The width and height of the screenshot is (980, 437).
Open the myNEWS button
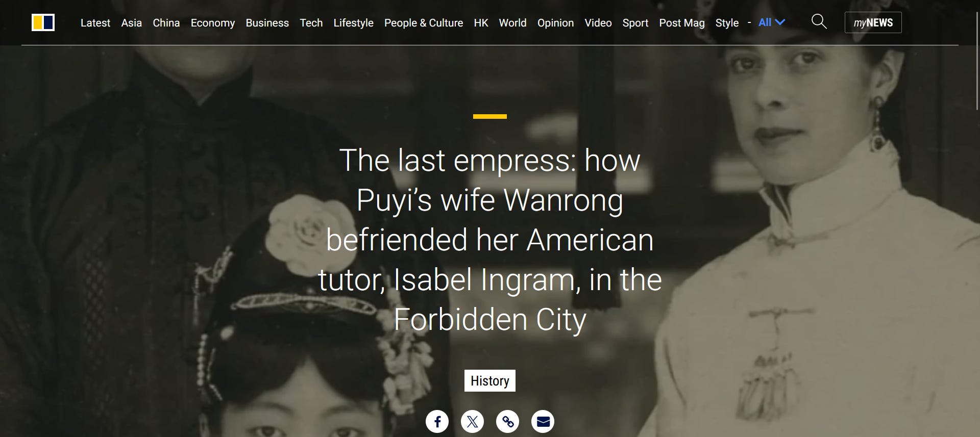pyautogui.click(x=873, y=22)
